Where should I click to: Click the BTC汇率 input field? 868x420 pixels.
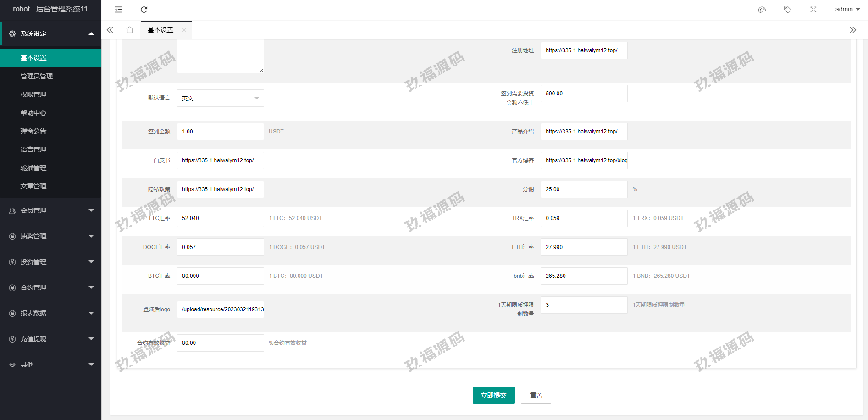point(220,276)
